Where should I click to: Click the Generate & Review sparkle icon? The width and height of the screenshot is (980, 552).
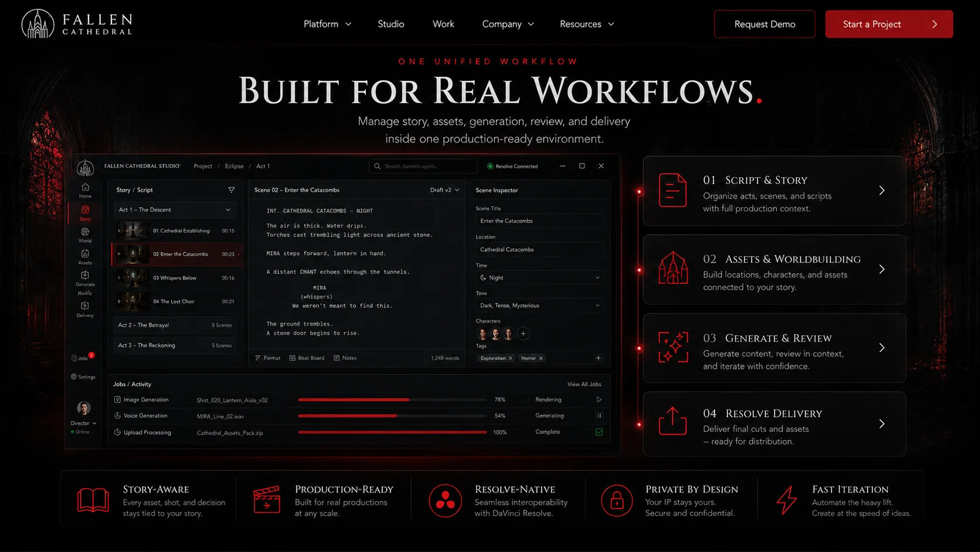673,347
